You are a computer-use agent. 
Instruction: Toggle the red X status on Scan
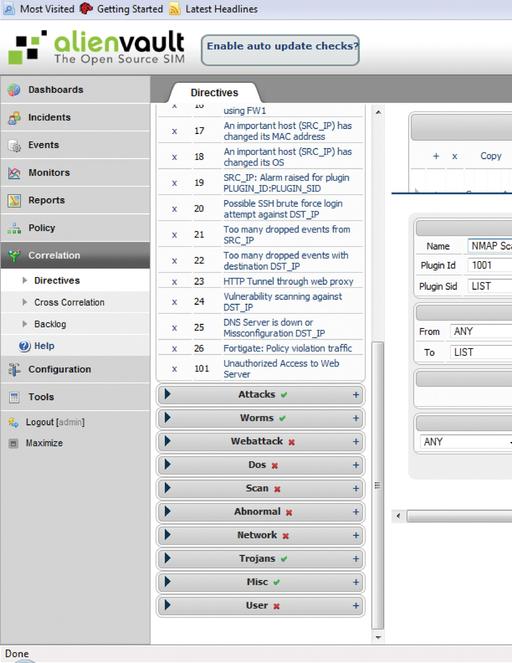click(277, 489)
